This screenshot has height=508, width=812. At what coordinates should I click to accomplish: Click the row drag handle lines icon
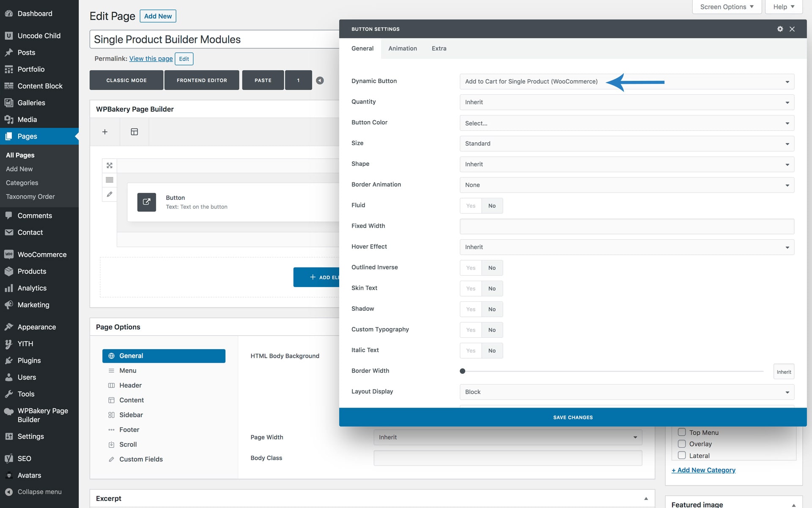(110, 180)
